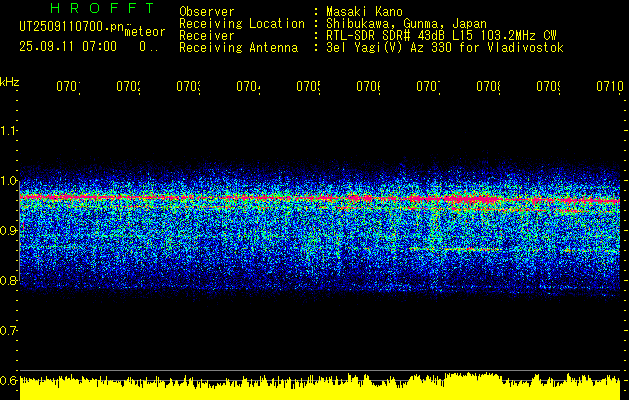The image size is (629, 400).
Task: Click the observer name Masaki Kano
Action: [364, 12]
